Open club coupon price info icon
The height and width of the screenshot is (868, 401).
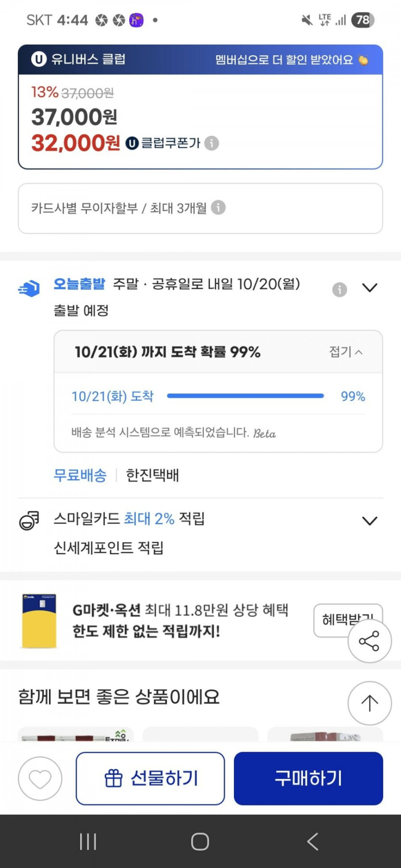[x=212, y=143]
